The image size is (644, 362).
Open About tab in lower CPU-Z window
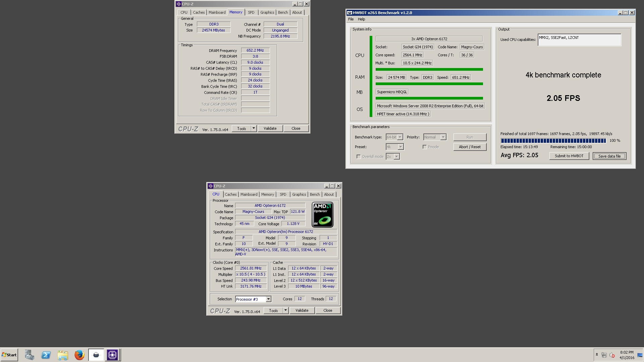pyautogui.click(x=329, y=194)
